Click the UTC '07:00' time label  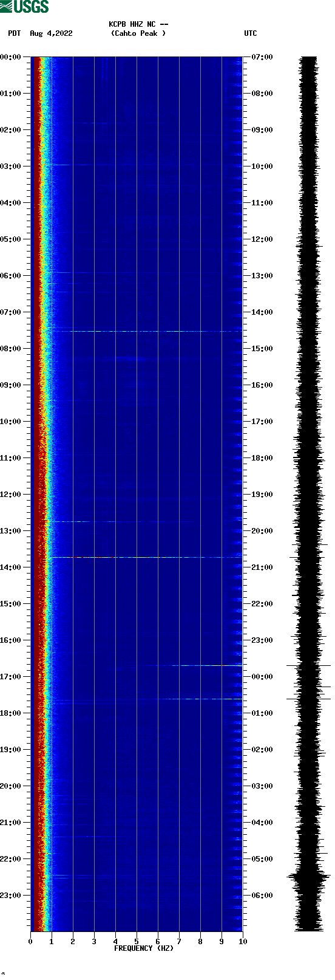(x=262, y=57)
